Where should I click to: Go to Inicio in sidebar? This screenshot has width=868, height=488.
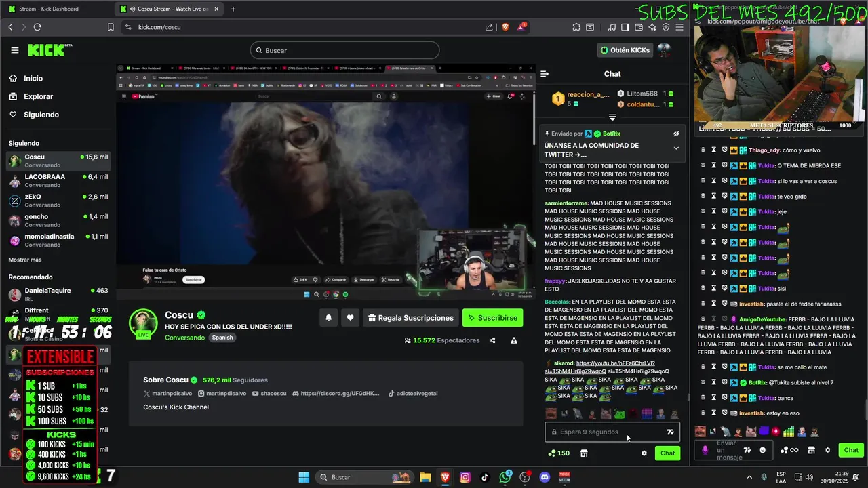click(33, 79)
